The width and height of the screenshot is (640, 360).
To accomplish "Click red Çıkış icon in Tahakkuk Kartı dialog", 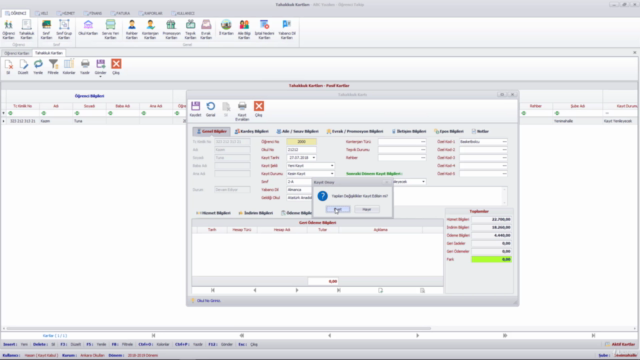I will pos(259,109).
